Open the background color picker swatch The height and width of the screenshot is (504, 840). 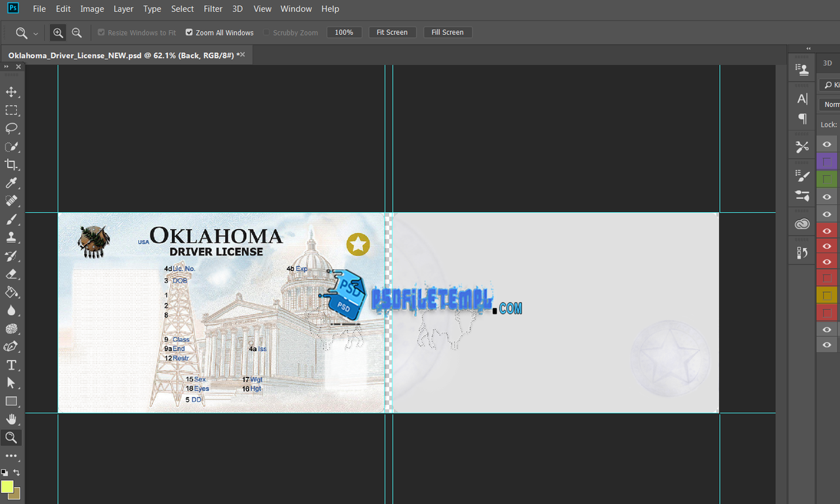tap(16, 493)
